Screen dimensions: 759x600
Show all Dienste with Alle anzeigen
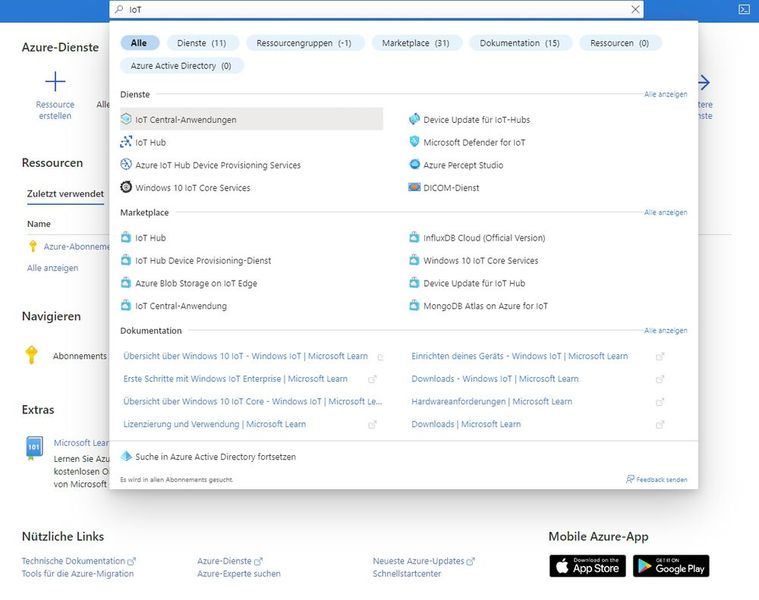[x=666, y=94]
